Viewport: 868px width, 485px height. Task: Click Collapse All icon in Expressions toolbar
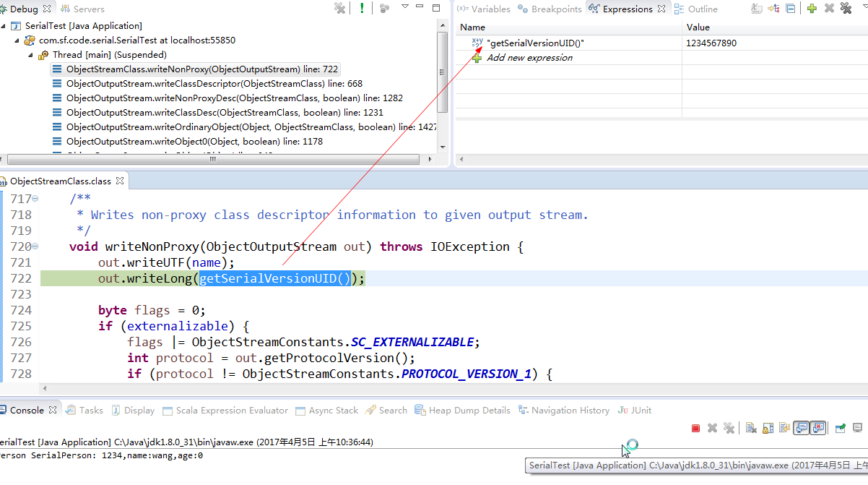791,9
